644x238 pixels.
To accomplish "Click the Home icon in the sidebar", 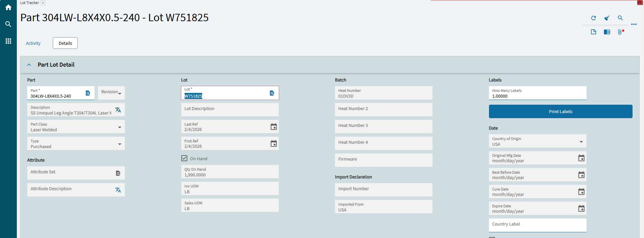I will point(8,7).
